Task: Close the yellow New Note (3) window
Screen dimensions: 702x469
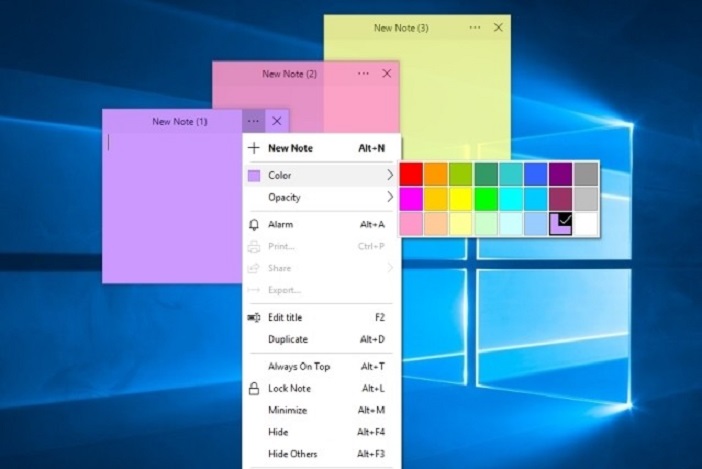Action: click(498, 28)
